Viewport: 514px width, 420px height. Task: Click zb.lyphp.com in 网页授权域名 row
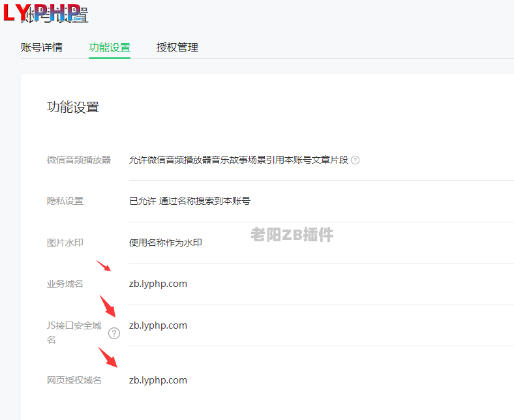(x=158, y=380)
